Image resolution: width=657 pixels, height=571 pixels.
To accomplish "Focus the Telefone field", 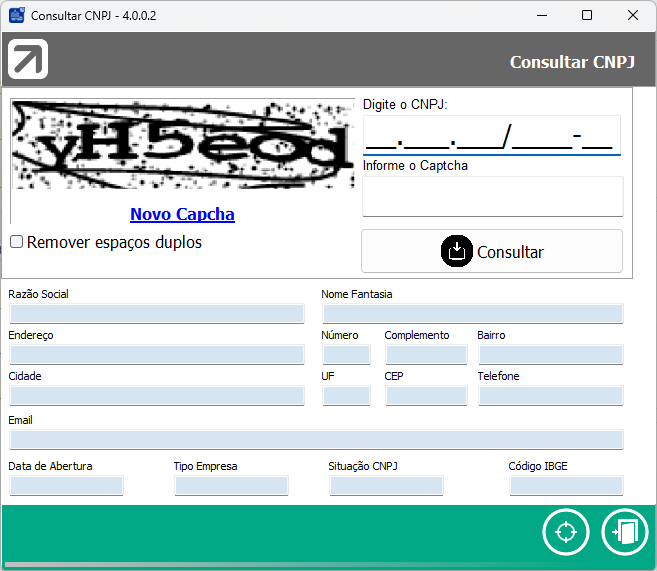I will (x=550, y=396).
